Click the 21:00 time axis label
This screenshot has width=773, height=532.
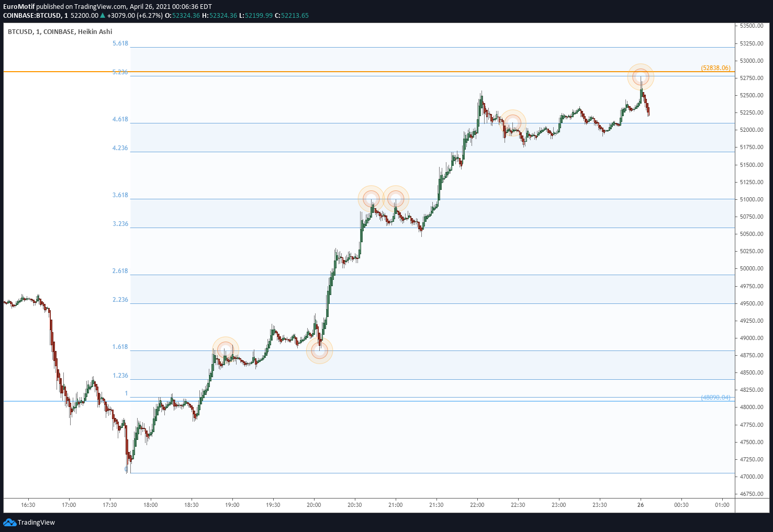pos(396,505)
